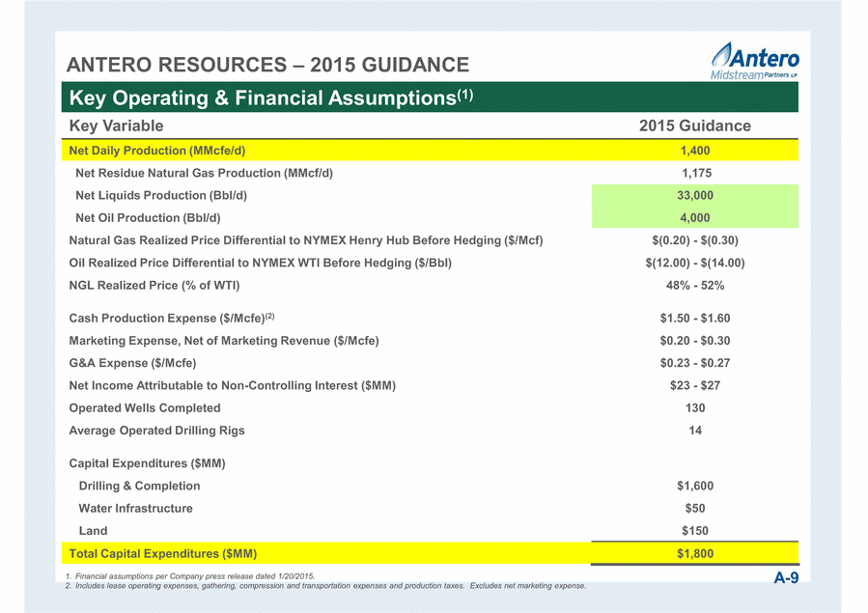Screen dimensions: 868x613
Task: Select the Oil Realized Price Differential label
Action: [260, 263]
